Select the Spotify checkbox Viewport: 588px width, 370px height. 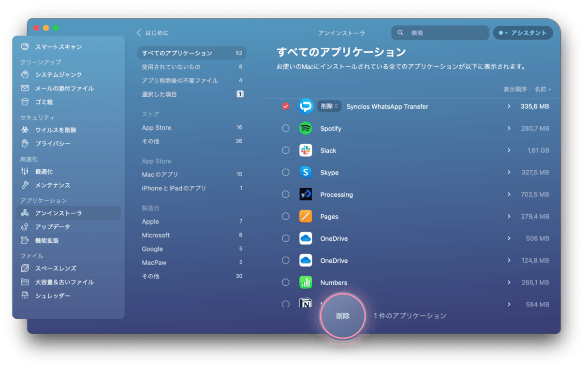tap(286, 128)
